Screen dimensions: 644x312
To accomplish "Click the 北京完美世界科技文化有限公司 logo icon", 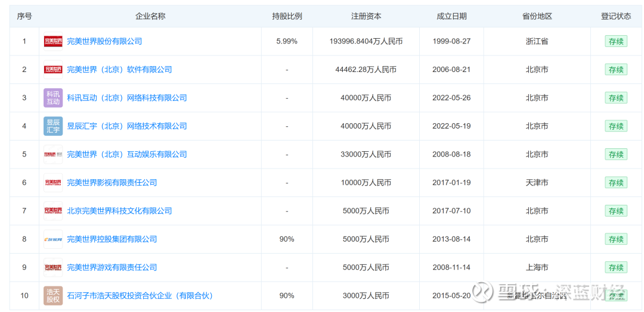I will 53,211.
